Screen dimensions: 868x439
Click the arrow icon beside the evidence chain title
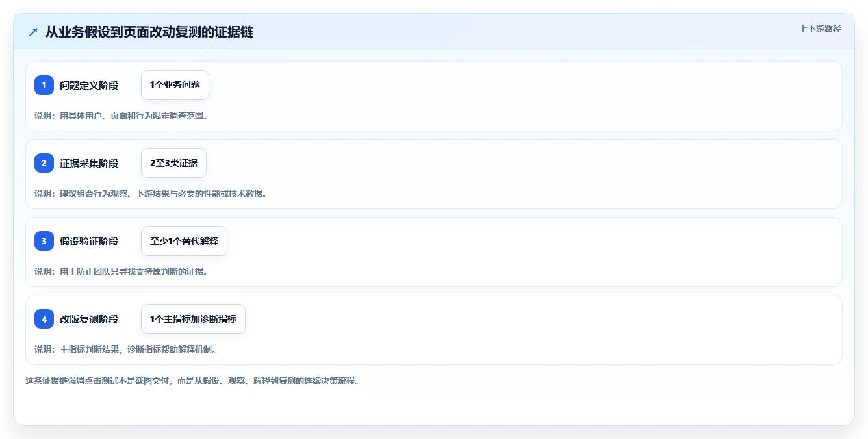[33, 32]
